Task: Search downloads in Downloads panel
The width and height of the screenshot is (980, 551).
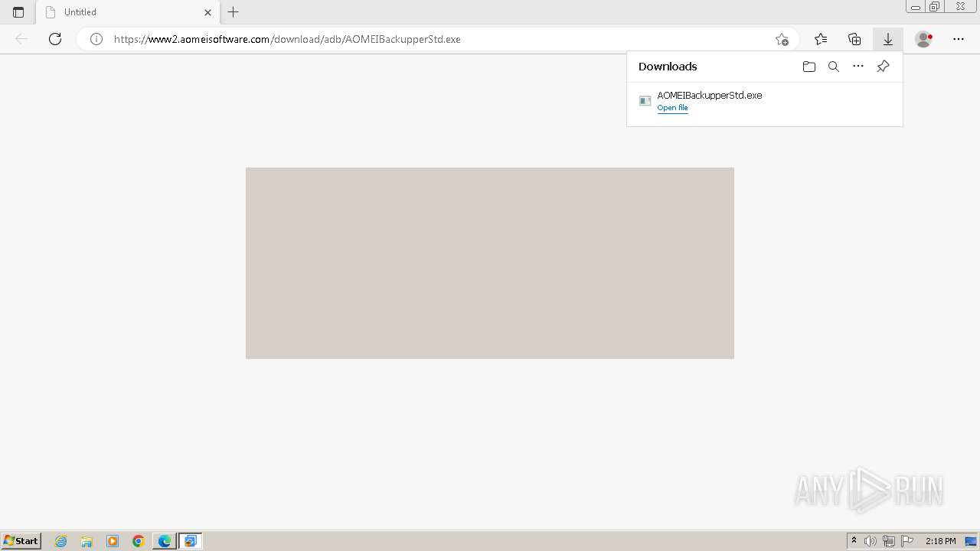Action: [834, 67]
